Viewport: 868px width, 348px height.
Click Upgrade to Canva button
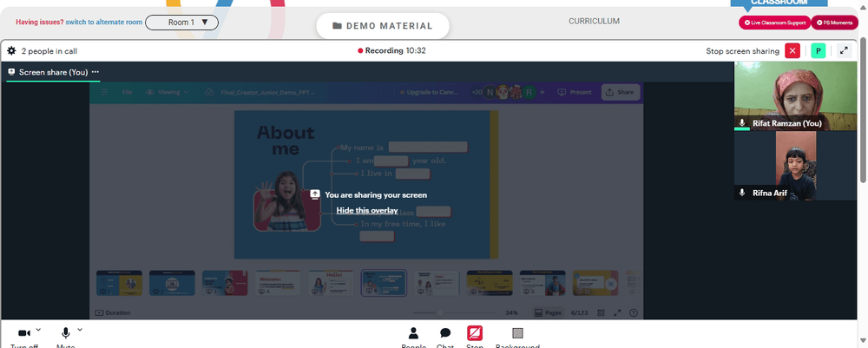pos(429,92)
